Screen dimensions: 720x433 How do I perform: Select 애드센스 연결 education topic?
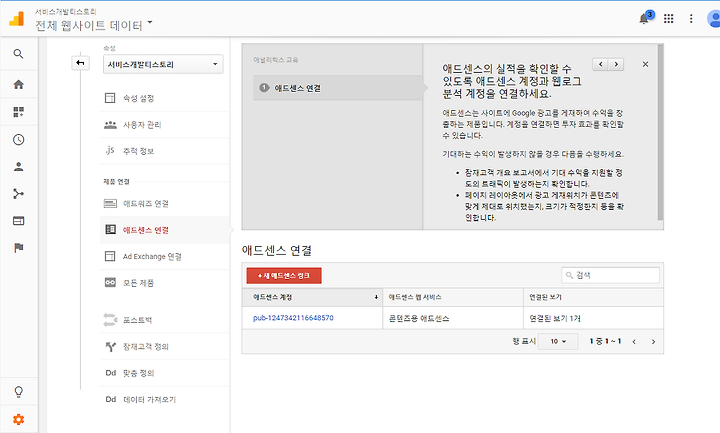pos(338,88)
